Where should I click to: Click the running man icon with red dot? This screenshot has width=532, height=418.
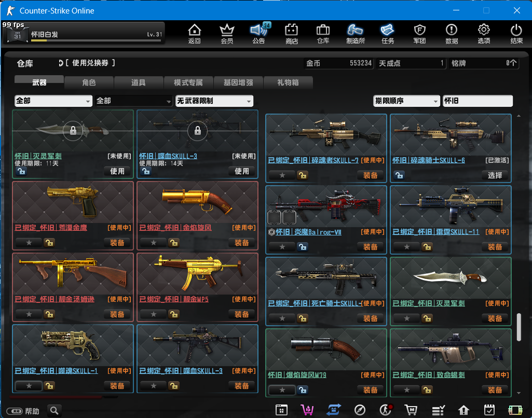pyautogui.click(x=386, y=410)
